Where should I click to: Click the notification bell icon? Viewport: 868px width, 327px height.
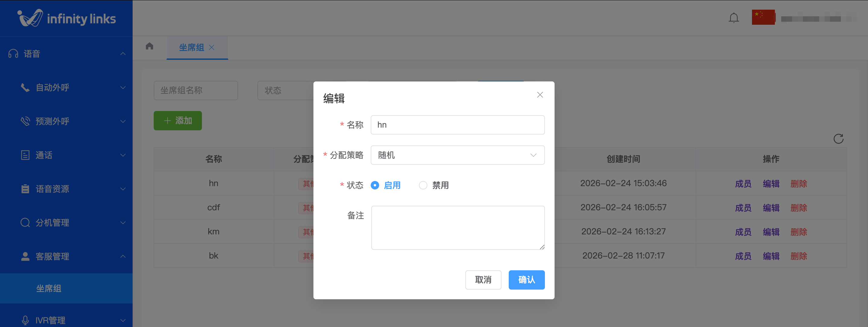[734, 18]
